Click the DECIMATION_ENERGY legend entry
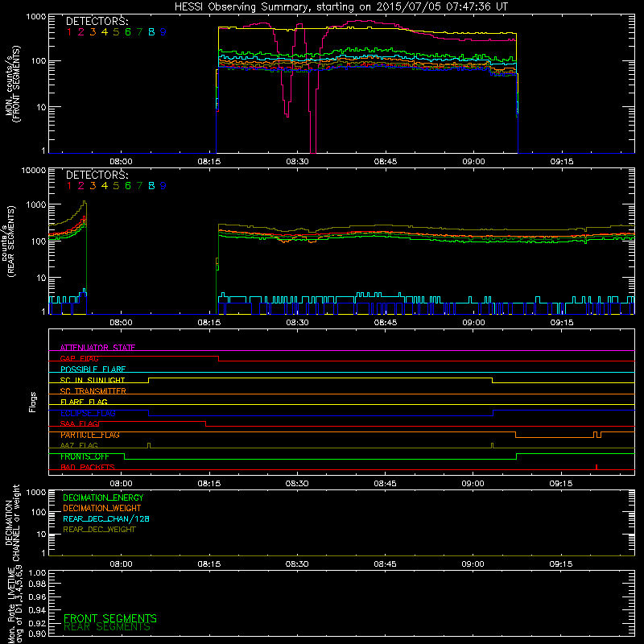644x644 pixels. tap(103, 497)
